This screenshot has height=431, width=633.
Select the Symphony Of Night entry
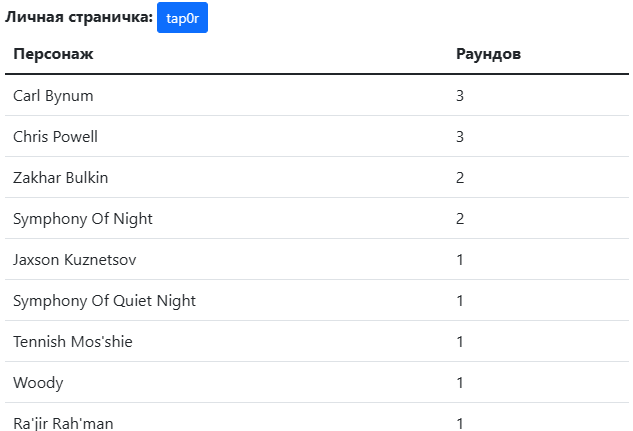[83, 219]
